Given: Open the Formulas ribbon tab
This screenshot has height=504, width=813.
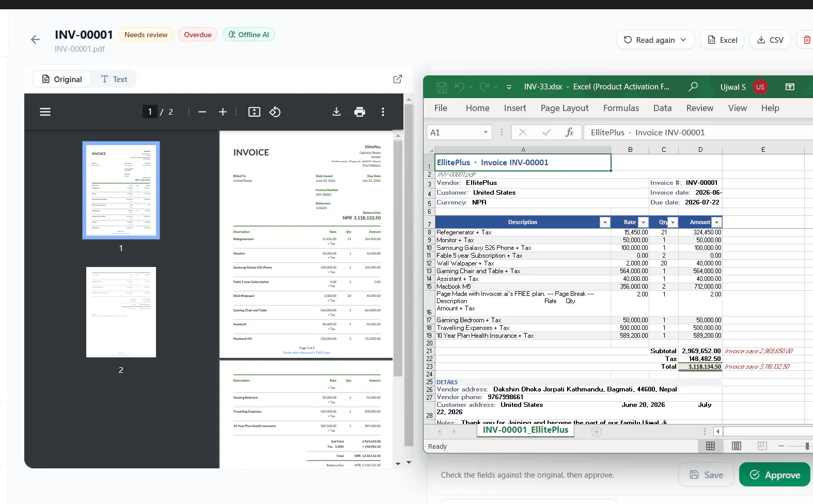Looking at the screenshot, I should [x=621, y=108].
